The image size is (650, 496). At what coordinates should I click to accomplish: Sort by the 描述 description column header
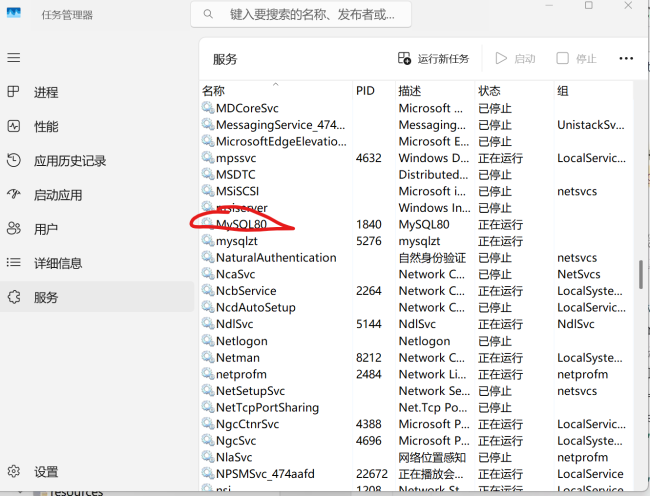(x=435, y=90)
